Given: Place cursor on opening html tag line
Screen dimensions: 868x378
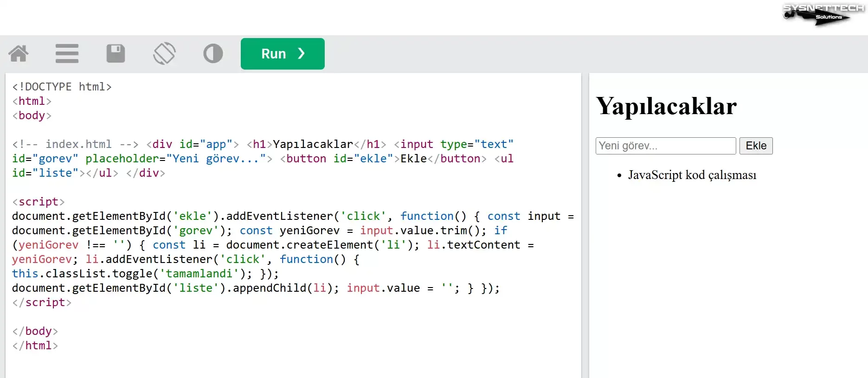Looking at the screenshot, I should 32,101.
